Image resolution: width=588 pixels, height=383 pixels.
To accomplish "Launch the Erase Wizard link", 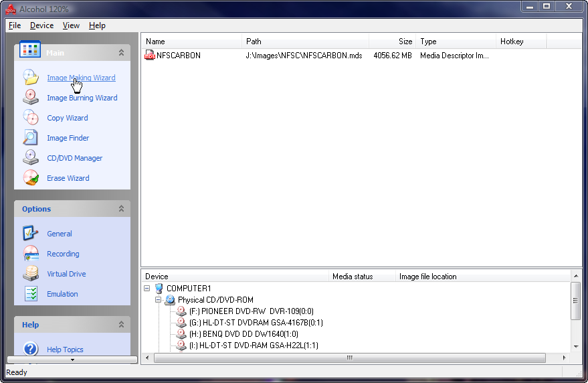I will [x=68, y=178].
